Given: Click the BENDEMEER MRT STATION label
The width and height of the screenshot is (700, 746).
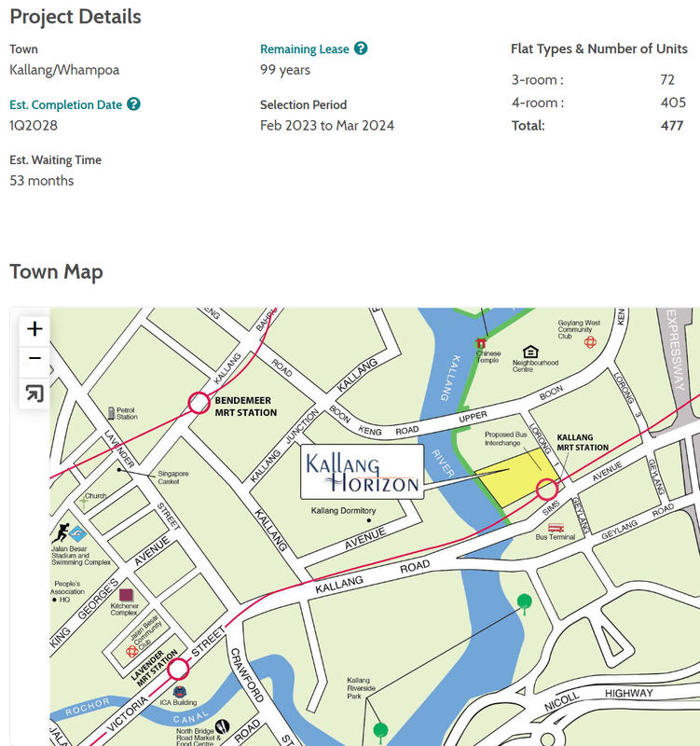Looking at the screenshot, I should click(245, 407).
